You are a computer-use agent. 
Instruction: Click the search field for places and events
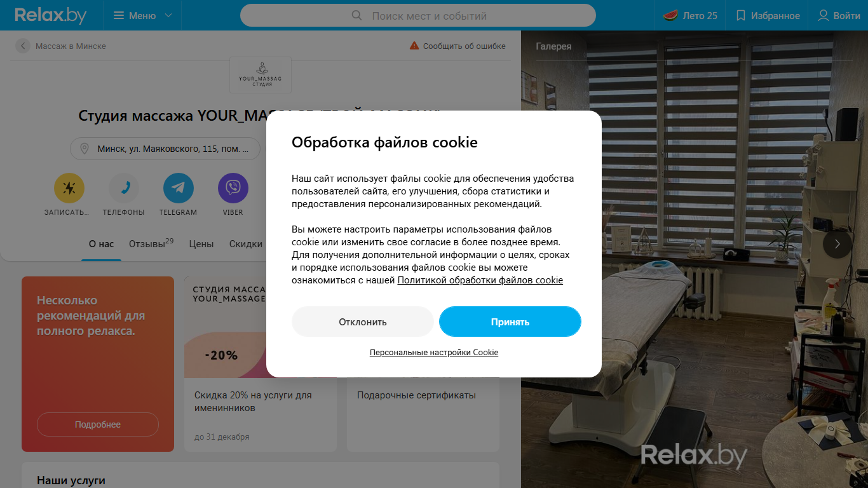[x=418, y=15]
